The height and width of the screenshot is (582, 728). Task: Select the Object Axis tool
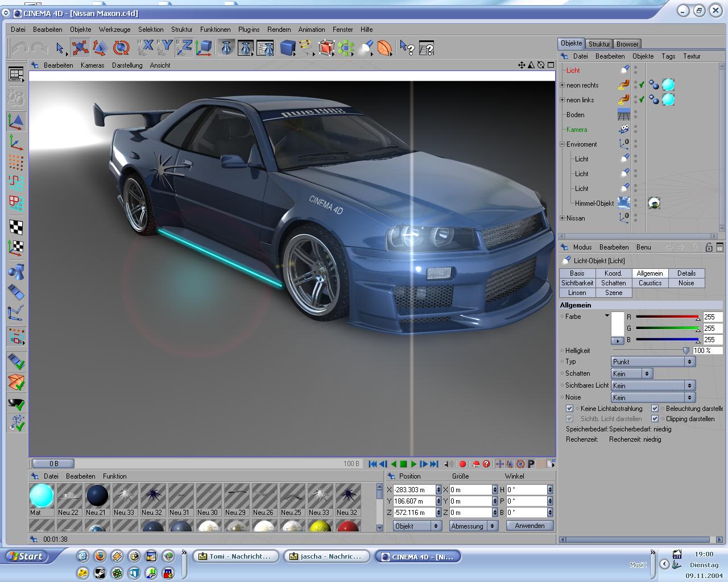click(x=16, y=142)
